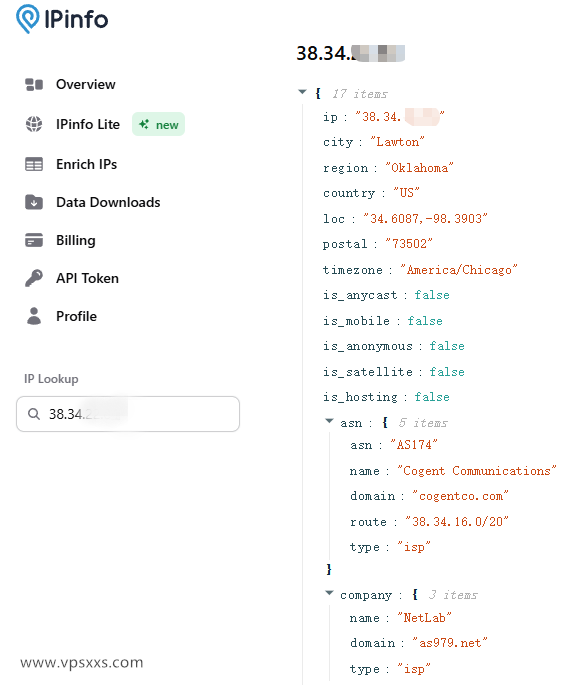Click the IPinfo logo
The height and width of the screenshot is (685, 567).
[x=62, y=19]
